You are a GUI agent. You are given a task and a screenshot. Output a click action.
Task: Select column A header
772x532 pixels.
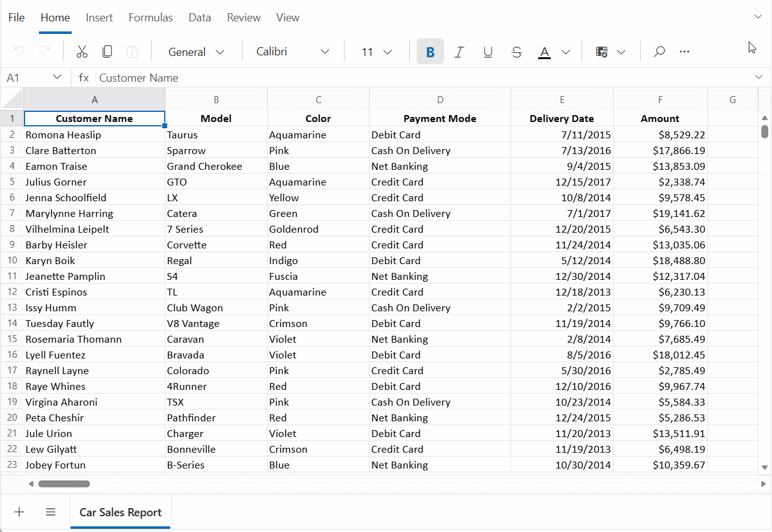94,99
